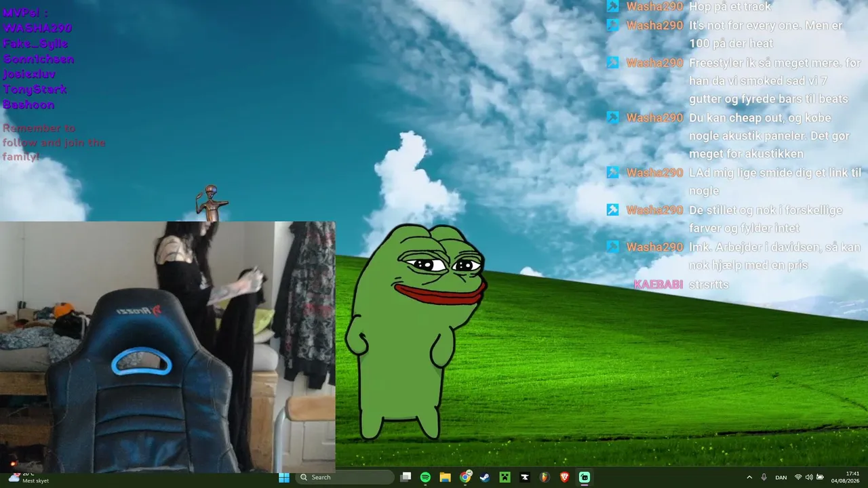868x488 pixels.
Task: Click username Washa290 on 'Imk. Arbejder i davidsen'
Action: point(654,247)
